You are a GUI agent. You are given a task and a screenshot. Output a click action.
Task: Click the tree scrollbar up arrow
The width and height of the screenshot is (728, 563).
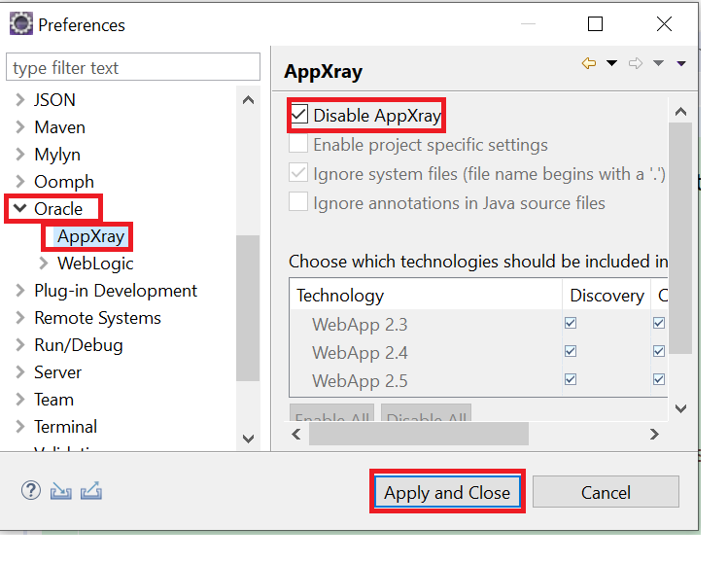(248, 99)
